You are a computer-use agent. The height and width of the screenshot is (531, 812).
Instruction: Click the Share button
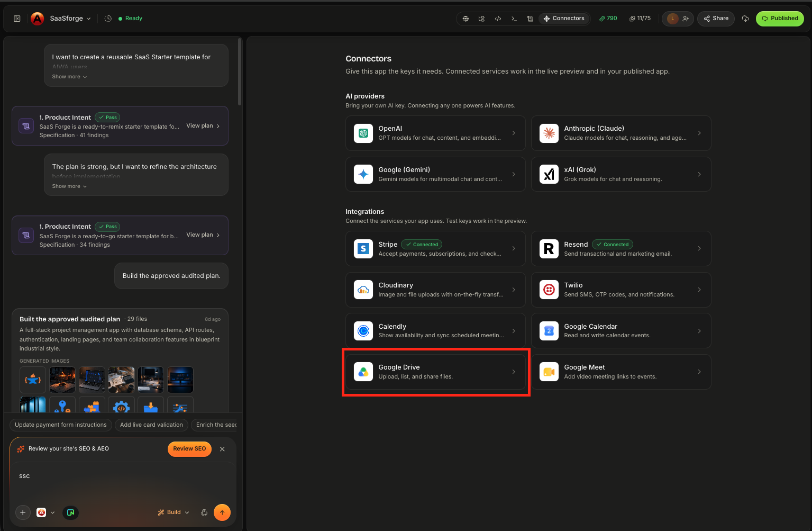(x=716, y=19)
